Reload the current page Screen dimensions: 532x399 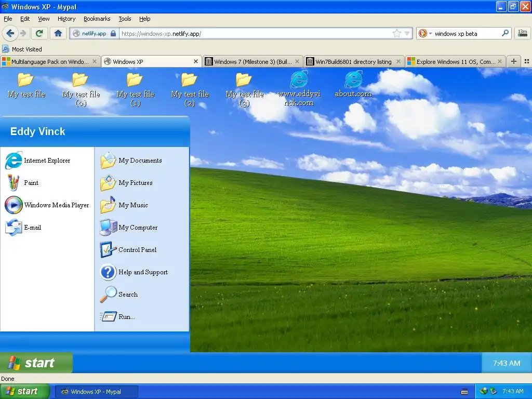(39, 33)
